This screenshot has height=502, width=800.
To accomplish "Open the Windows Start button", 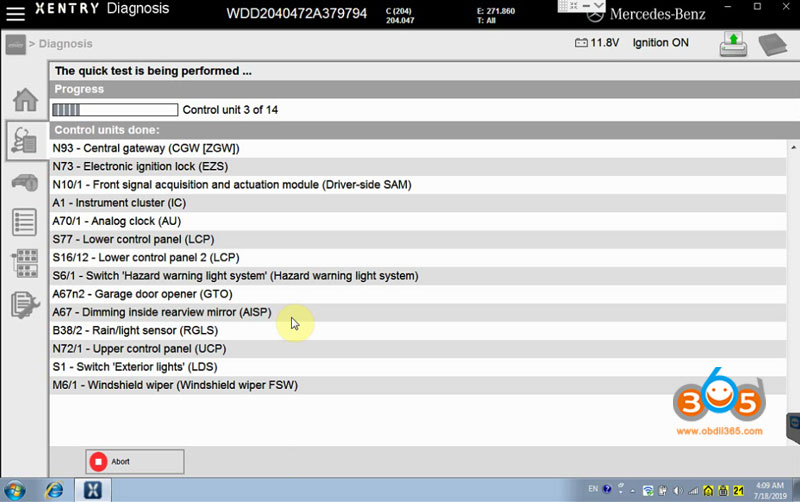I will click(x=14, y=491).
